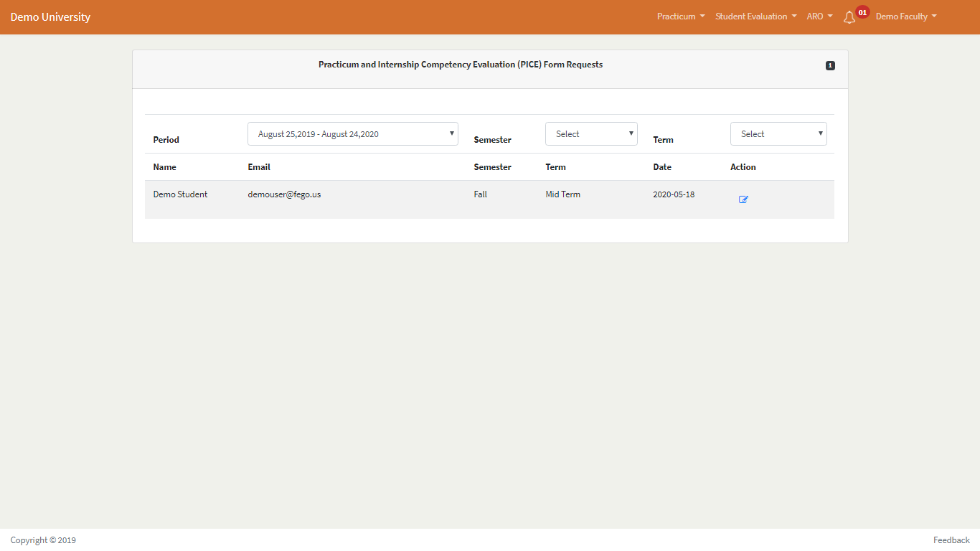Click the Feedback link
Image resolution: width=980 pixels, height=551 pixels.
pos(951,540)
